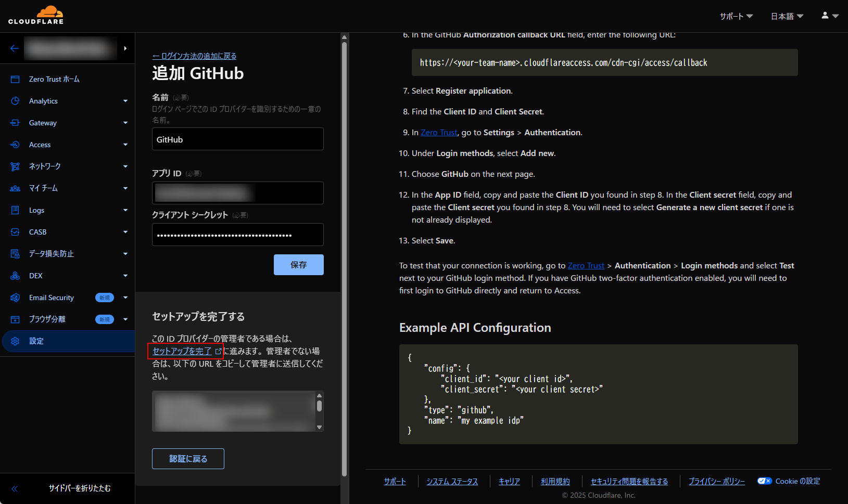Expand the ブラウザ分離 dropdown chevron
Image resolution: width=848 pixels, height=504 pixels.
125,319
